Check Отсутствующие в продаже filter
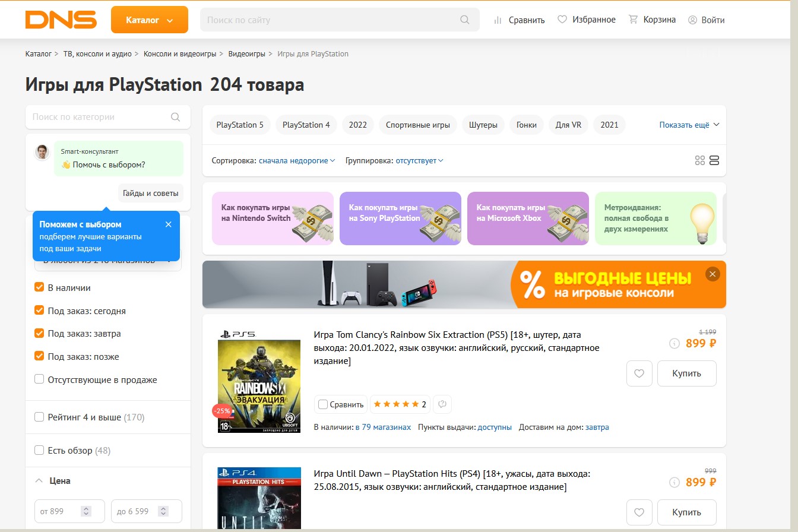798x532 pixels. 39,380
